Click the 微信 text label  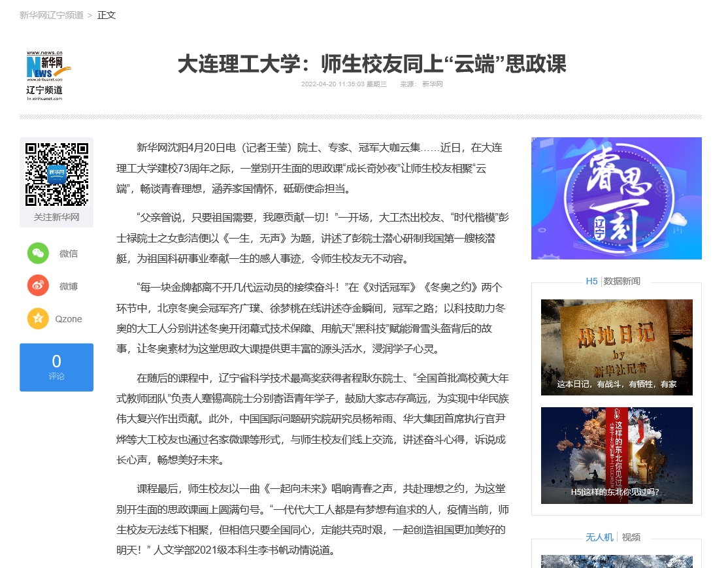coord(69,254)
